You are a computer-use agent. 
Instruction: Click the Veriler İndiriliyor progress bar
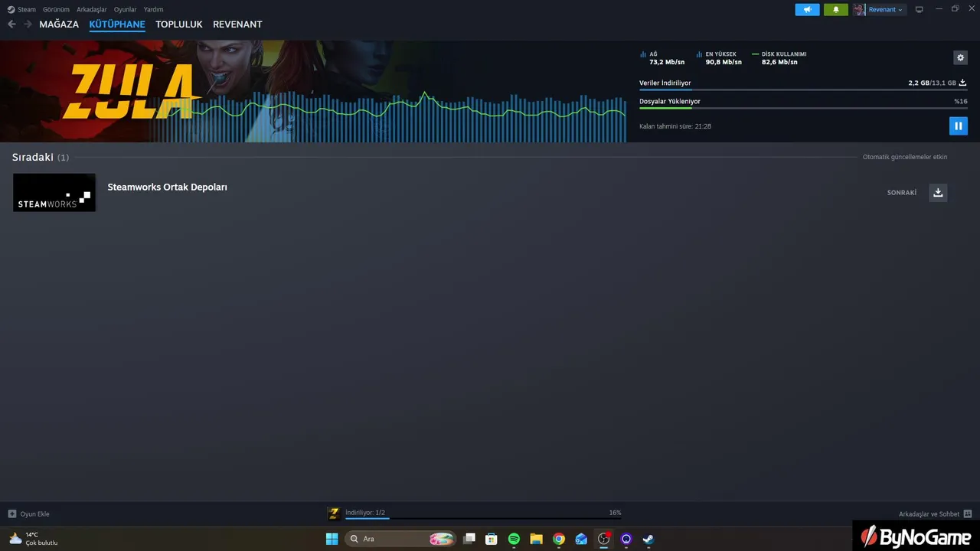pos(803,90)
